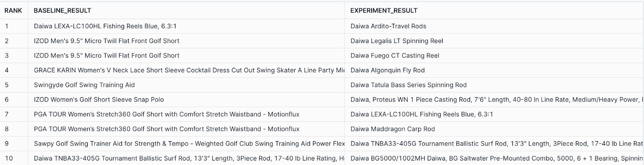644x165 pixels.
Task: Click the RANK column header
Action: [x=13, y=10]
